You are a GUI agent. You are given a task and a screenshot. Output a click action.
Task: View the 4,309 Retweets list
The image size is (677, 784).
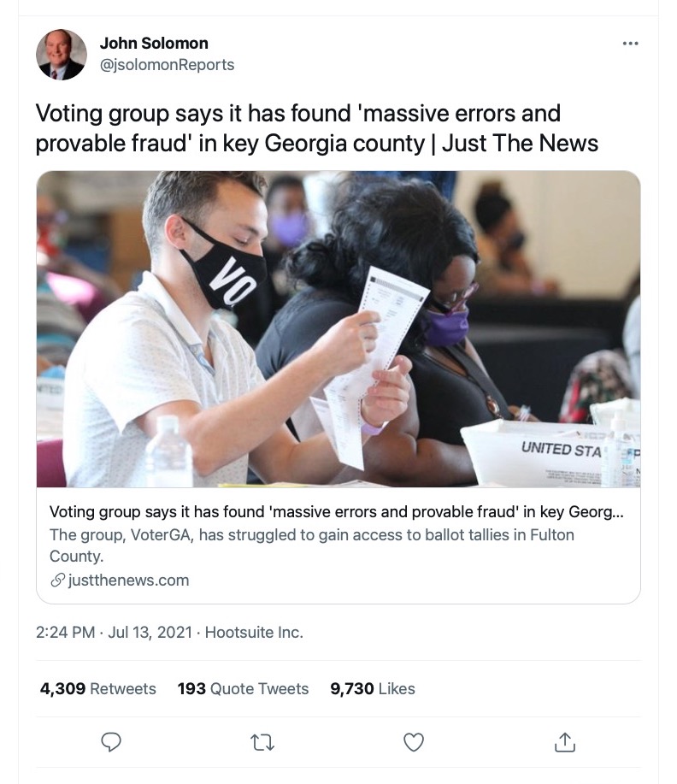[x=98, y=688]
